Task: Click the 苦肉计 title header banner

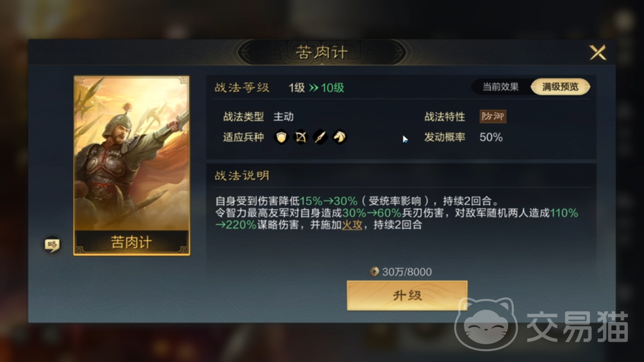Action: [x=322, y=53]
